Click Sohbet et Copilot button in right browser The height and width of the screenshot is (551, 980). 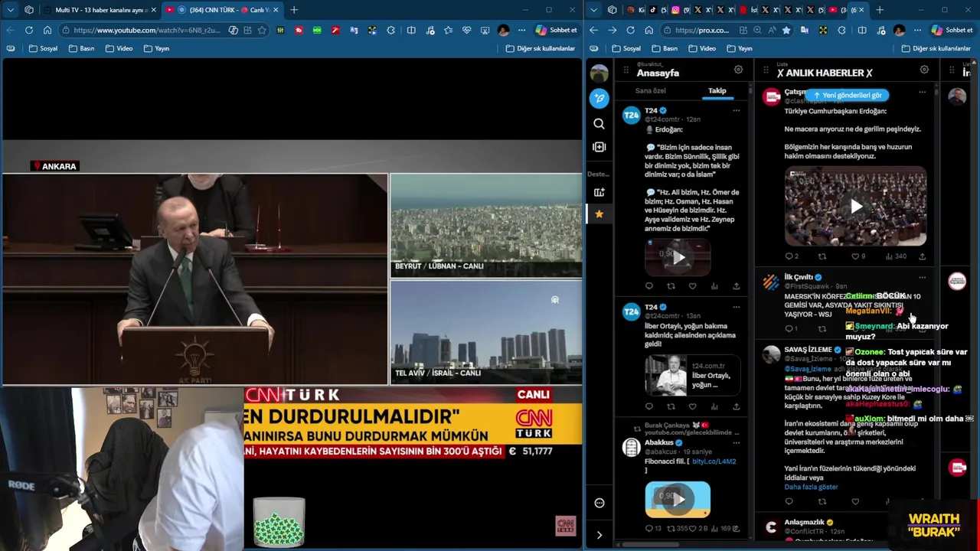952,30
